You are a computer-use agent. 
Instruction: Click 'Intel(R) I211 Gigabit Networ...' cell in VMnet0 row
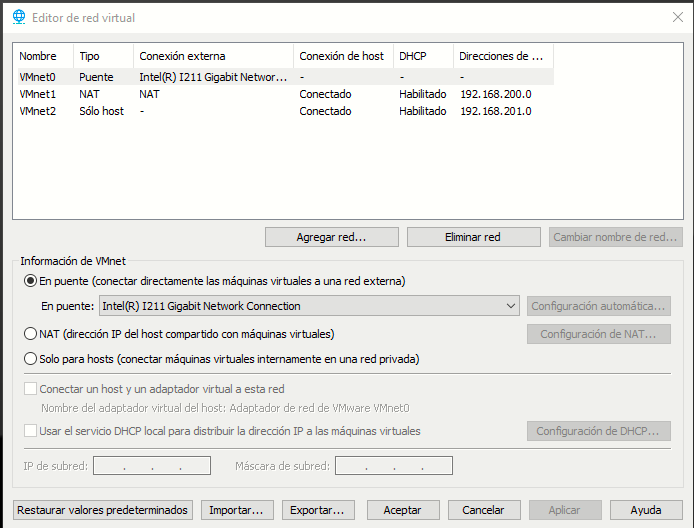[213, 77]
